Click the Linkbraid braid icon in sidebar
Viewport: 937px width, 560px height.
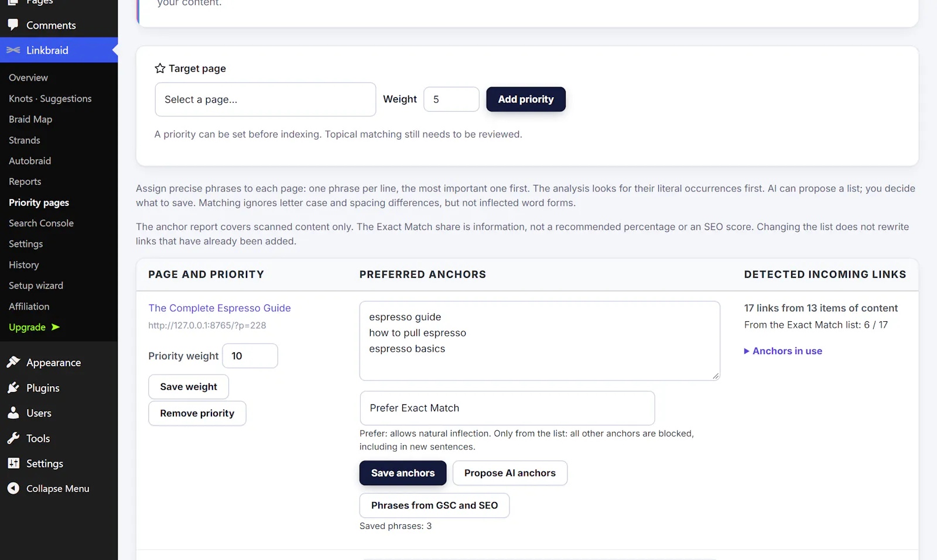[13, 50]
